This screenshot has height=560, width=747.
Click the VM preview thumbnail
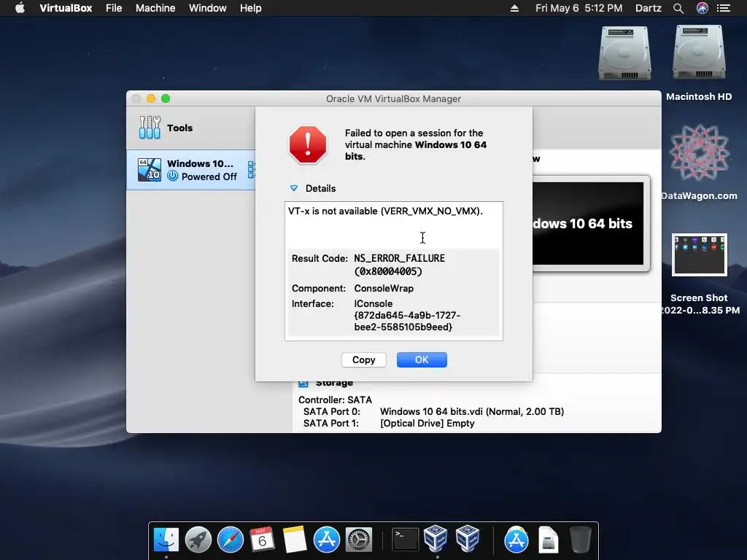pyautogui.click(x=591, y=223)
